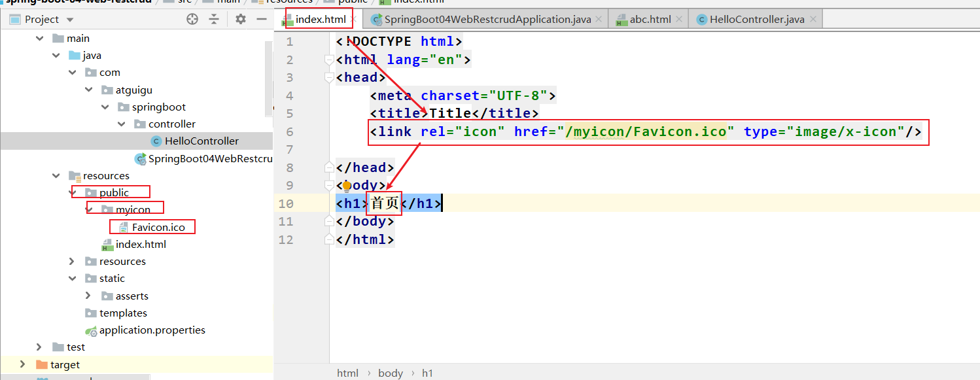Click the html end fold marker on line 12

click(330, 239)
